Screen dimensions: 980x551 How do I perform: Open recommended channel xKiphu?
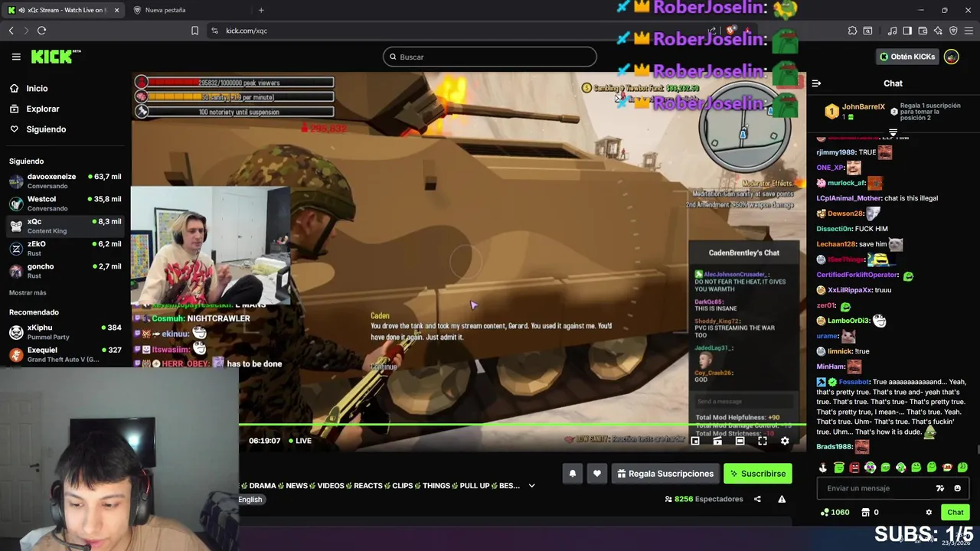click(x=65, y=332)
